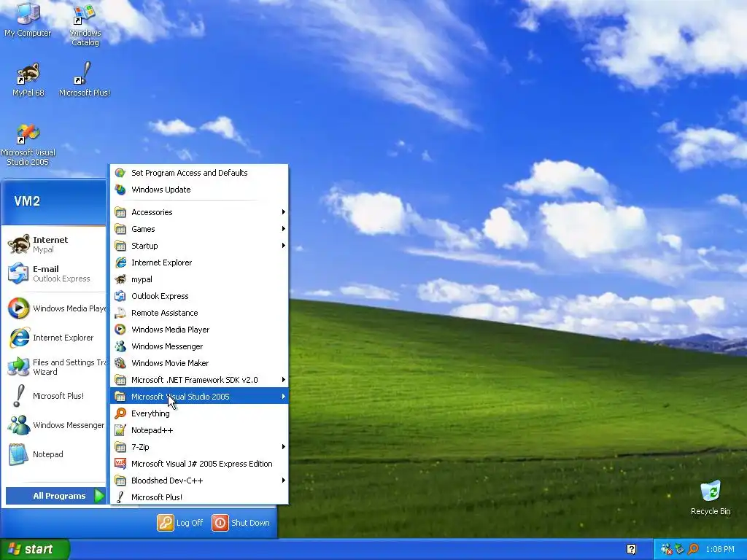
Task: Open Windows Update entry
Action: coord(199,190)
